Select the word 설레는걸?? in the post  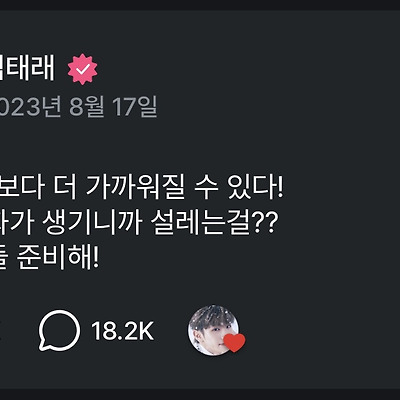pos(214,223)
